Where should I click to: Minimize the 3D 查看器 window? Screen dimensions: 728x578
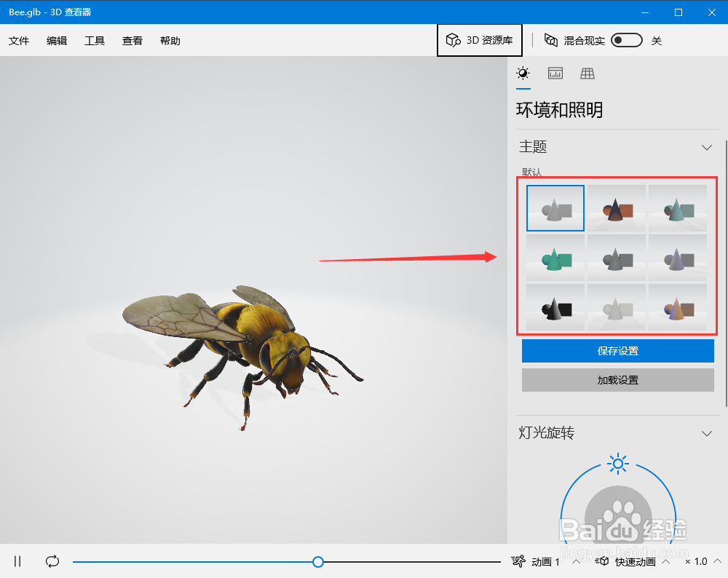coord(645,12)
